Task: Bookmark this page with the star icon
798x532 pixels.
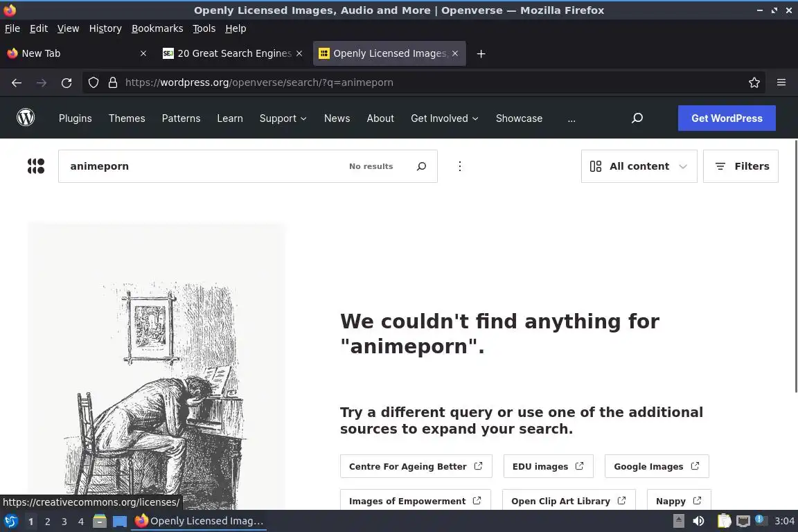Action: click(754, 82)
